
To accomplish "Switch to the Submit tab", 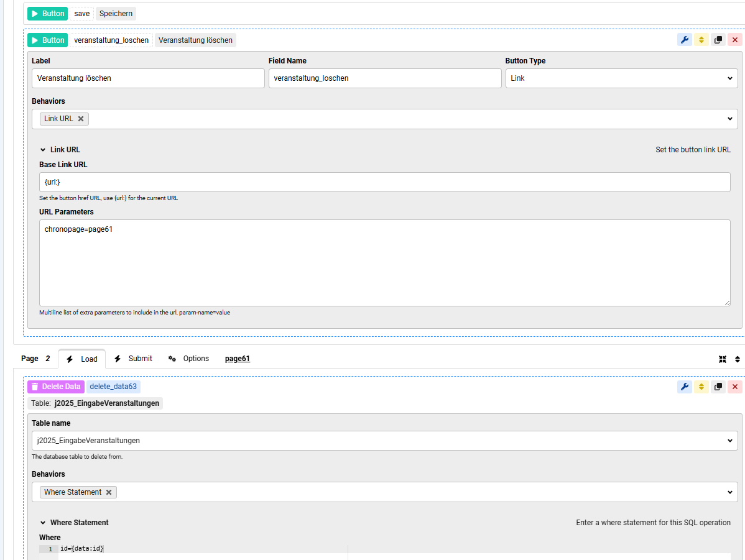I will [x=133, y=359].
